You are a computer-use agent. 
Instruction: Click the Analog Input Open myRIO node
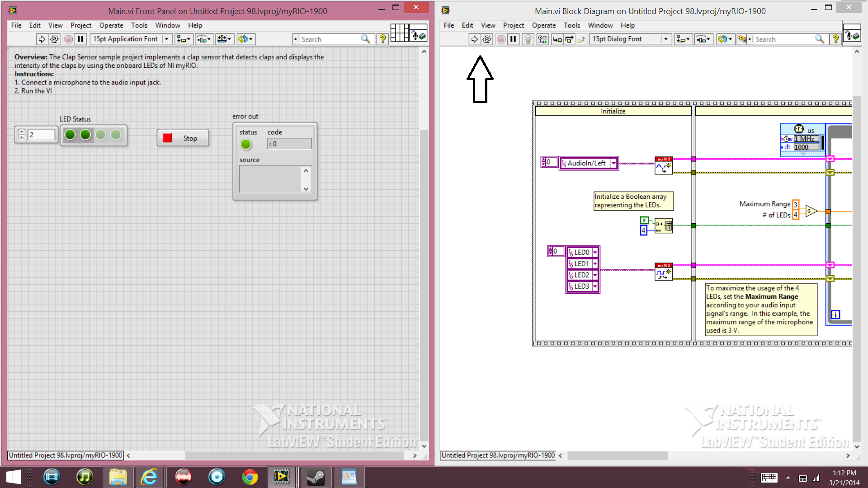coord(664,165)
